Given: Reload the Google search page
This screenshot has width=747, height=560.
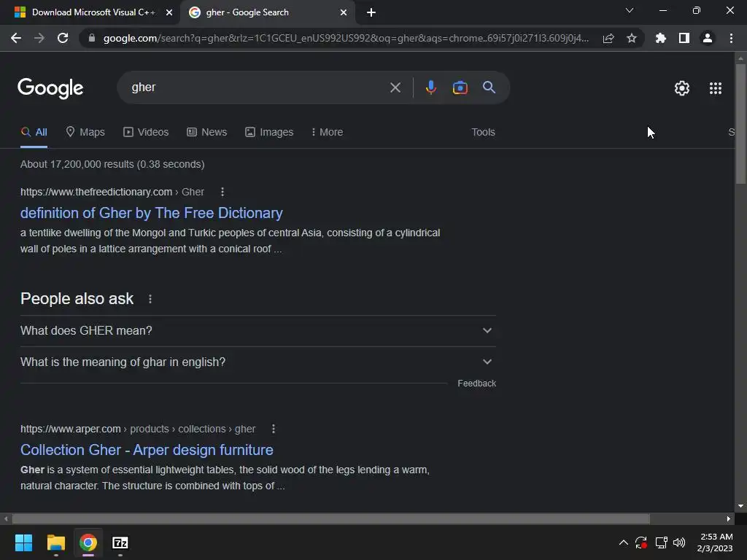Looking at the screenshot, I should (63, 38).
